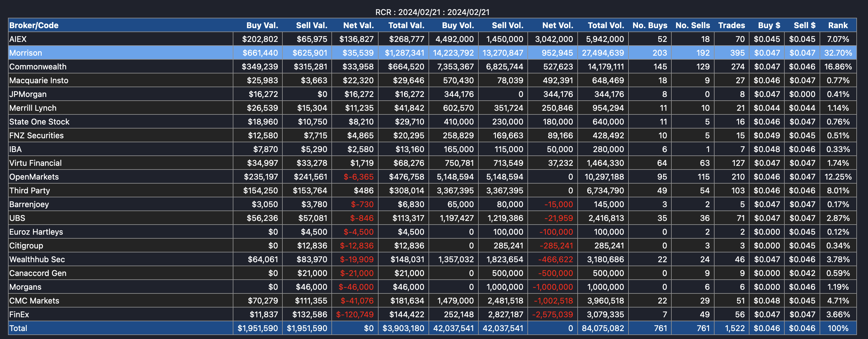
Task: Click FinEx net value $-120,749
Action: tap(355, 315)
